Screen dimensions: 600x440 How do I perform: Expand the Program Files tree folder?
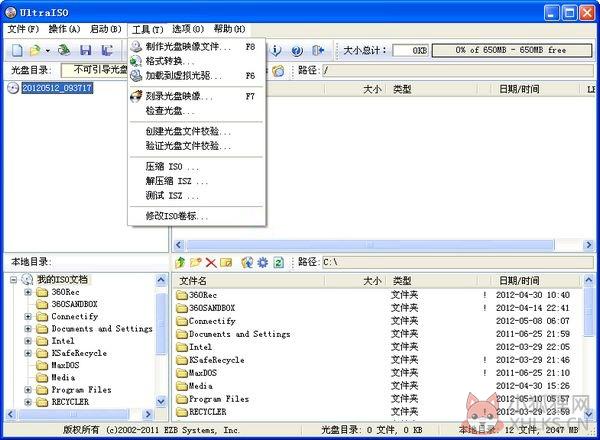[x=28, y=390]
